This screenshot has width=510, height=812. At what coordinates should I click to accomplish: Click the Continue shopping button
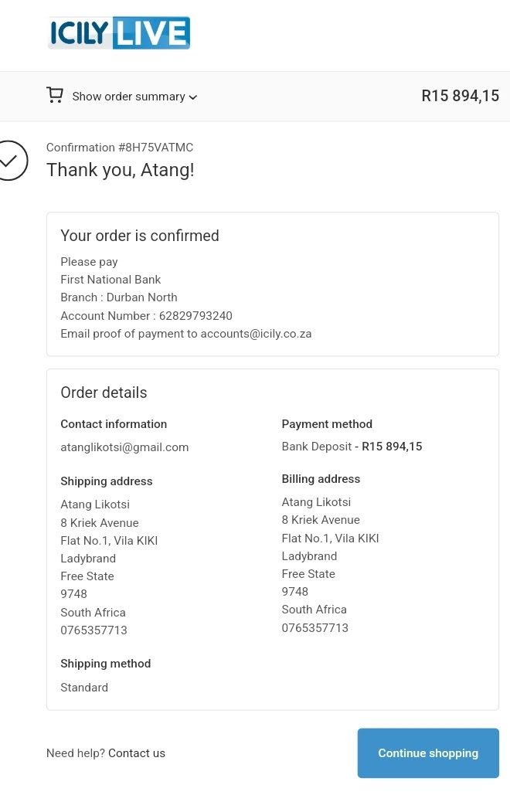click(x=428, y=753)
